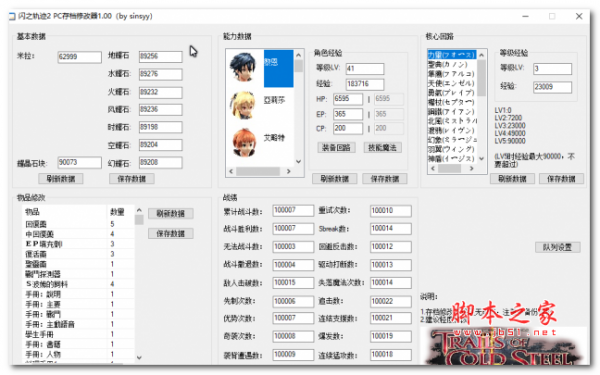Click the 地耀石 input field

tap(161, 57)
